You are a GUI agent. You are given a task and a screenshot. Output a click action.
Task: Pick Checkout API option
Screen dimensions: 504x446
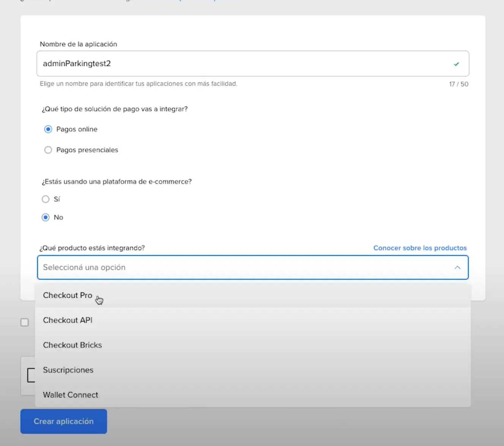(68, 320)
